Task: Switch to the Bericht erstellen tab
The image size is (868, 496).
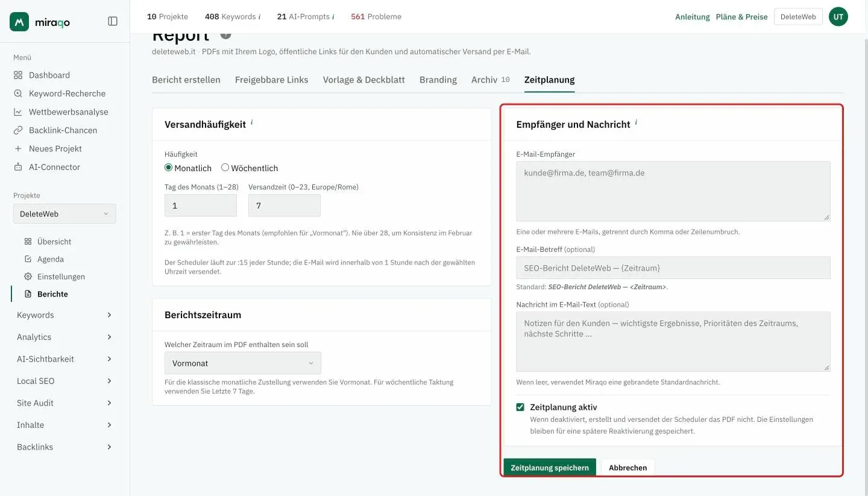Action: pyautogui.click(x=186, y=80)
